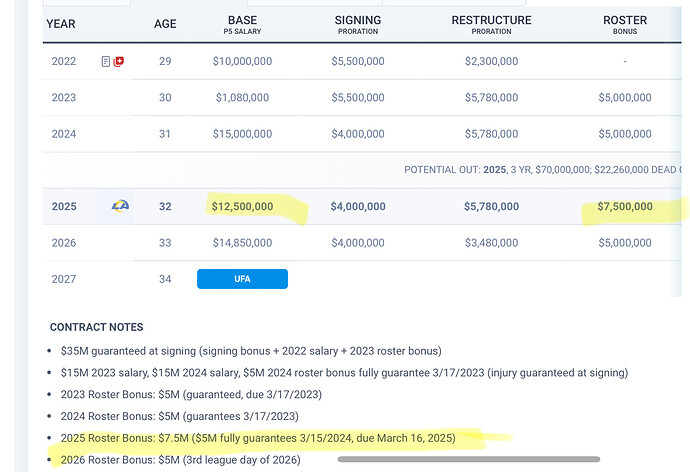
Task: Click the RESTRUCTURE Proration column header
Action: (x=491, y=24)
